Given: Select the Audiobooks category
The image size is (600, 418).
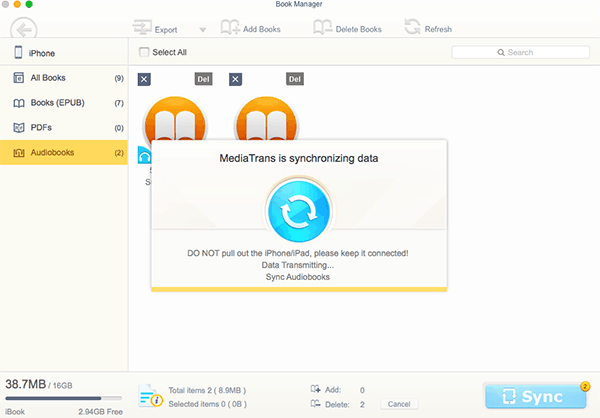Looking at the screenshot, I should (x=64, y=152).
